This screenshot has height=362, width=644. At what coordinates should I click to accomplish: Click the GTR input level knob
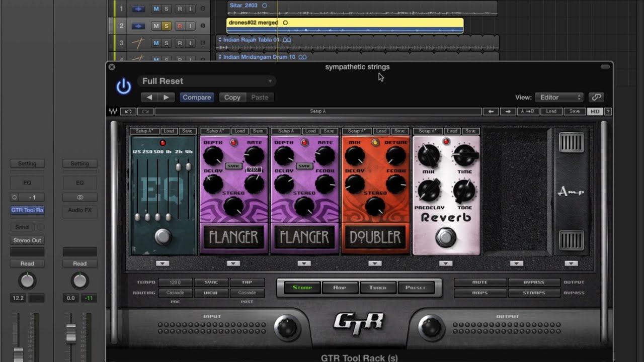[287, 328]
